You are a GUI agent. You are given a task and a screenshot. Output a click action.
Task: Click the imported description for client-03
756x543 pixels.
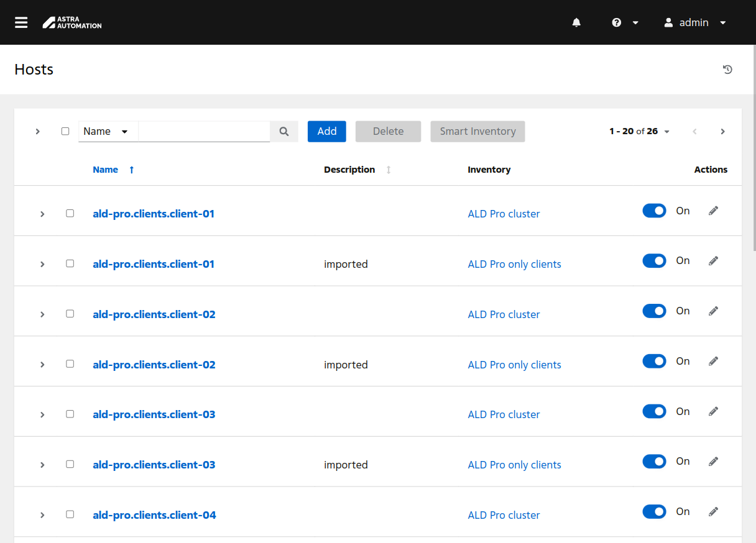(346, 465)
